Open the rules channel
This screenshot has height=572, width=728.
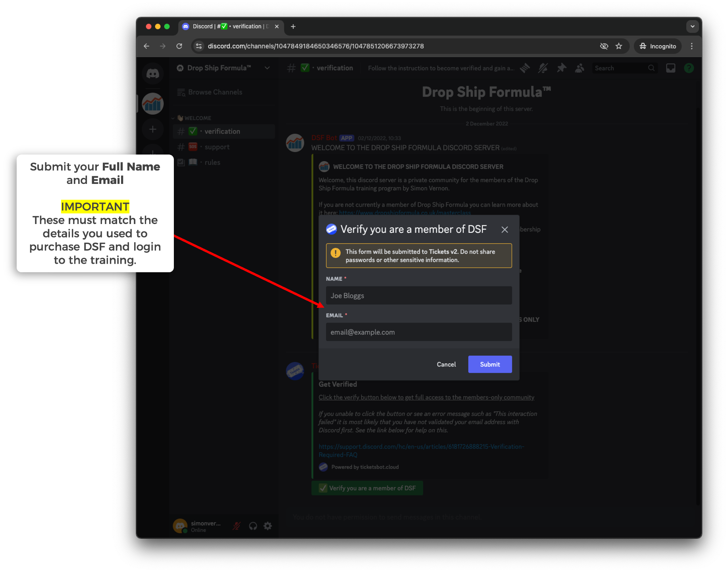[x=224, y=162]
